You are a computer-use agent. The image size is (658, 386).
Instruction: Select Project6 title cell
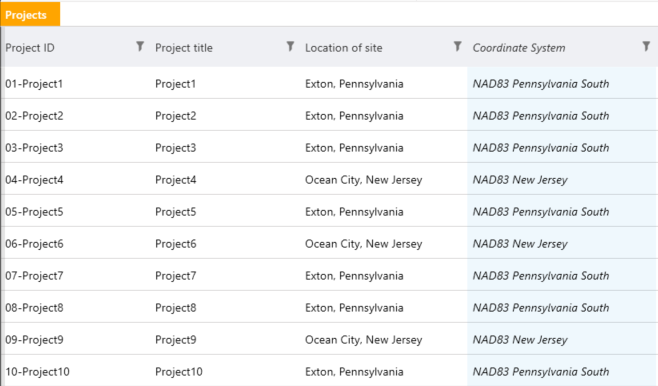coord(175,244)
